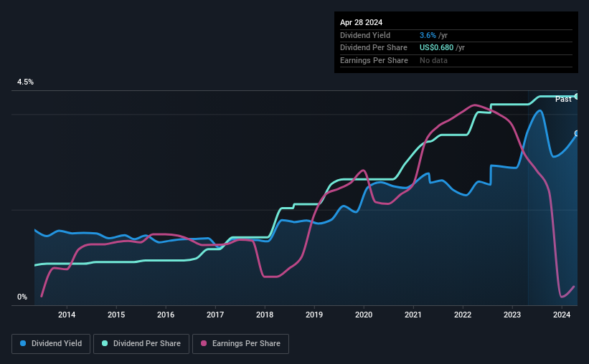Select the 2020 x-axis label
Viewport: 589px width, 364px height.
coord(364,315)
